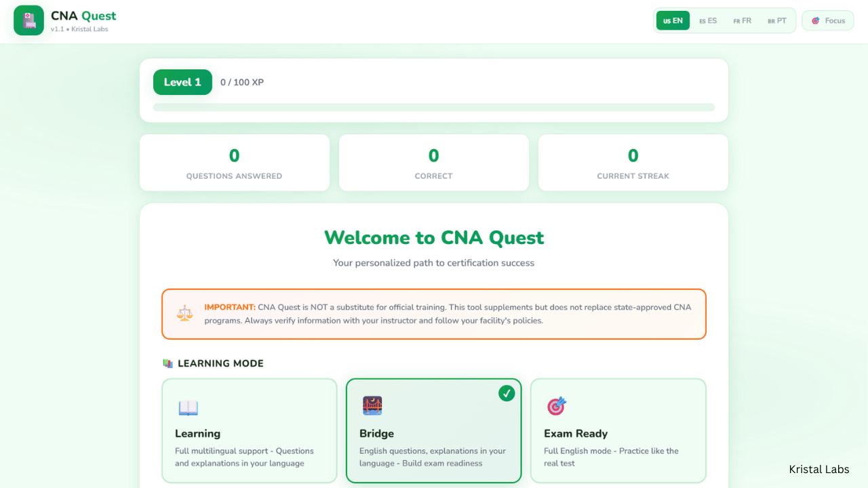The height and width of the screenshot is (488, 868).
Task: Click the Level 1 badge
Action: click(182, 82)
